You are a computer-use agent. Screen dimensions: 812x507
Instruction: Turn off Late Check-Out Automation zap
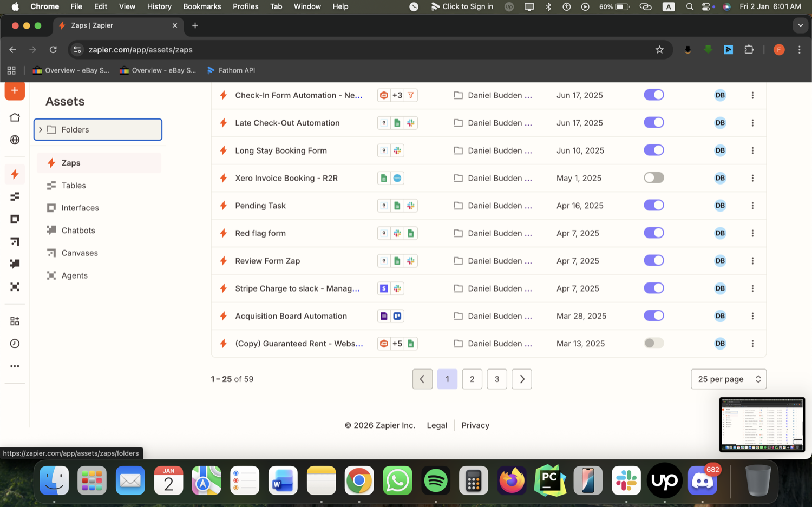click(654, 122)
